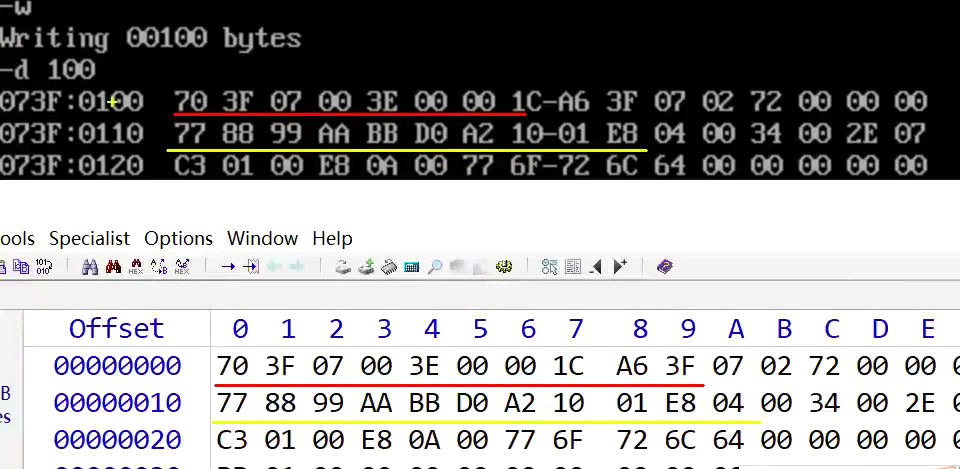
Task: Open the Options menu
Action: tap(179, 238)
